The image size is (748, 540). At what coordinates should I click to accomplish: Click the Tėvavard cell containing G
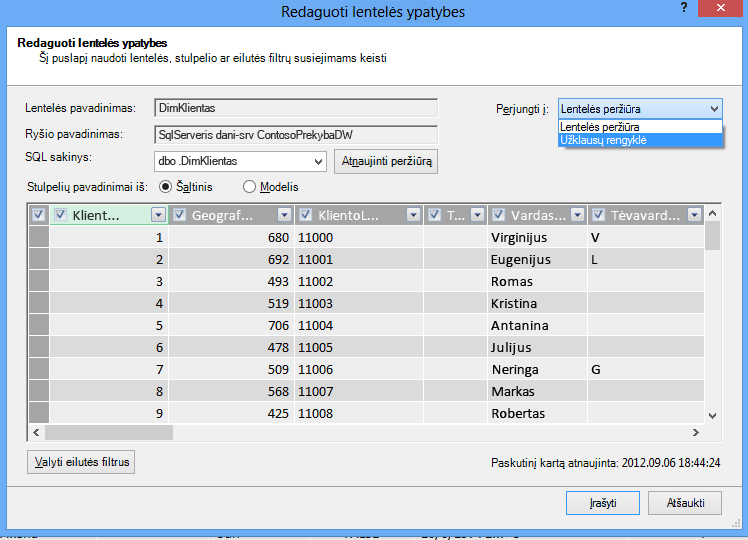(646, 369)
